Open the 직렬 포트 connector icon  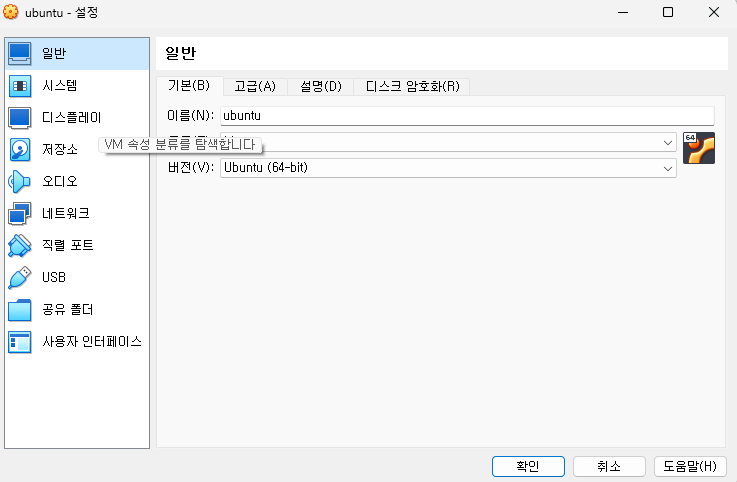click(20, 246)
